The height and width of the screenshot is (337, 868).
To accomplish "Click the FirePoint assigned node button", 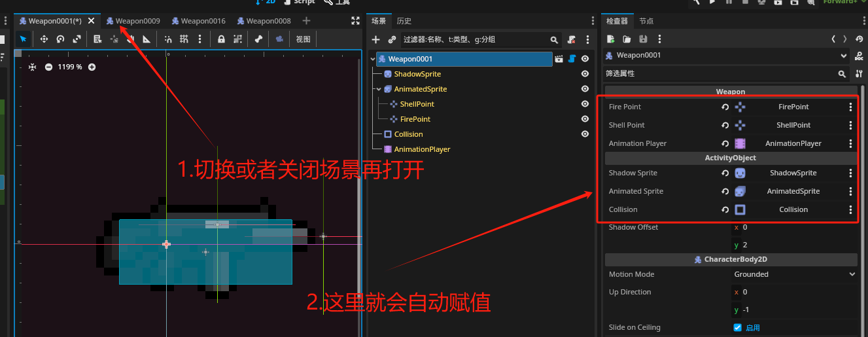I will point(793,107).
